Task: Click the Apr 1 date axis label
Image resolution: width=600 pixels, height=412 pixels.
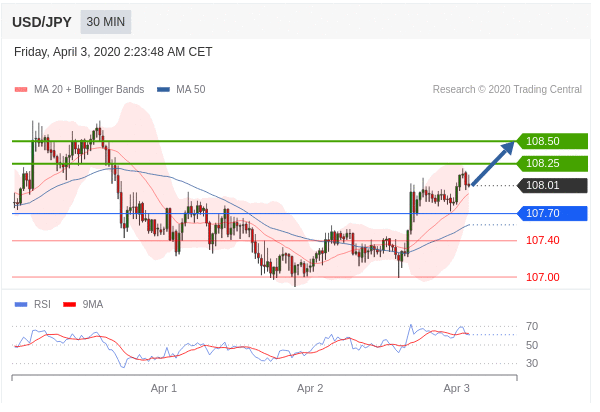Action: [164, 388]
